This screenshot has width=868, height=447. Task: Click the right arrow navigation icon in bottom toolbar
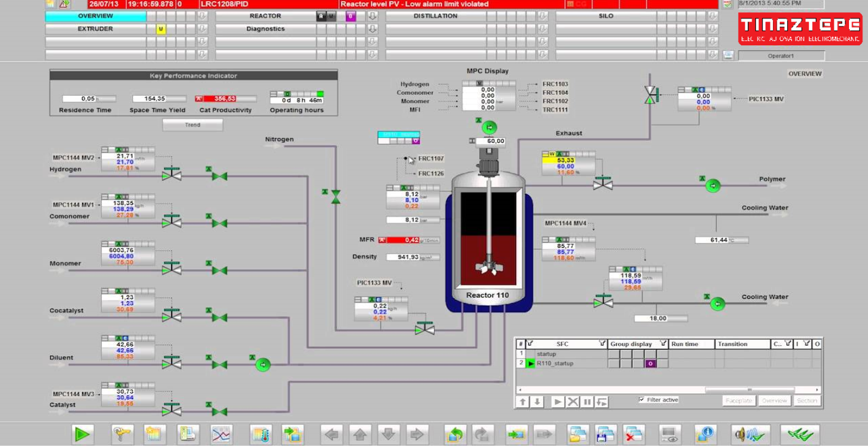pyautogui.click(x=416, y=435)
